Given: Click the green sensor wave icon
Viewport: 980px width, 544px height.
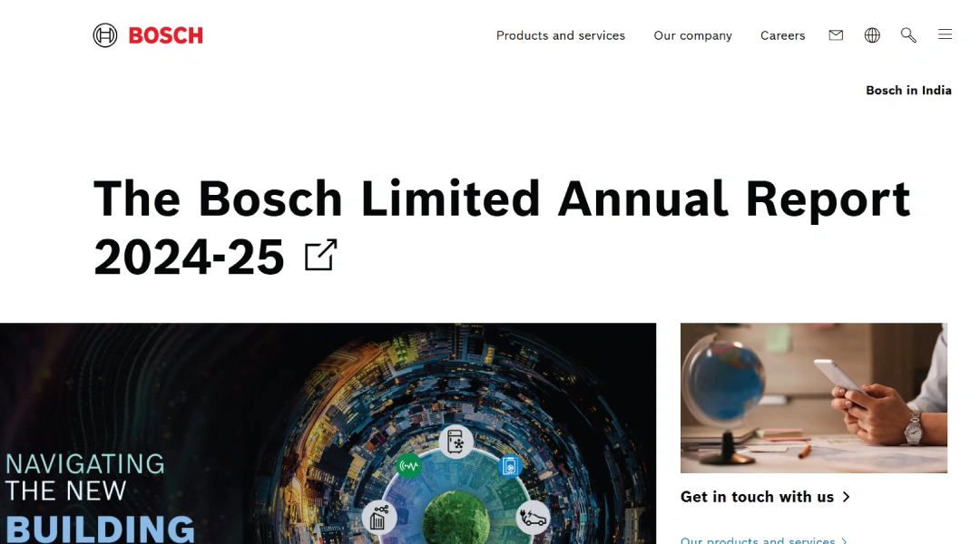Looking at the screenshot, I should [x=408, y=465].
